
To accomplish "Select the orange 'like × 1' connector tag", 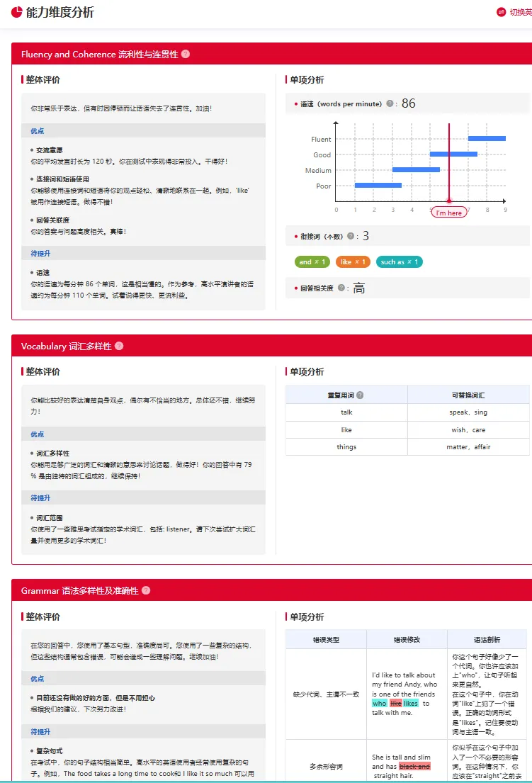I will click(x=353, y=261).
